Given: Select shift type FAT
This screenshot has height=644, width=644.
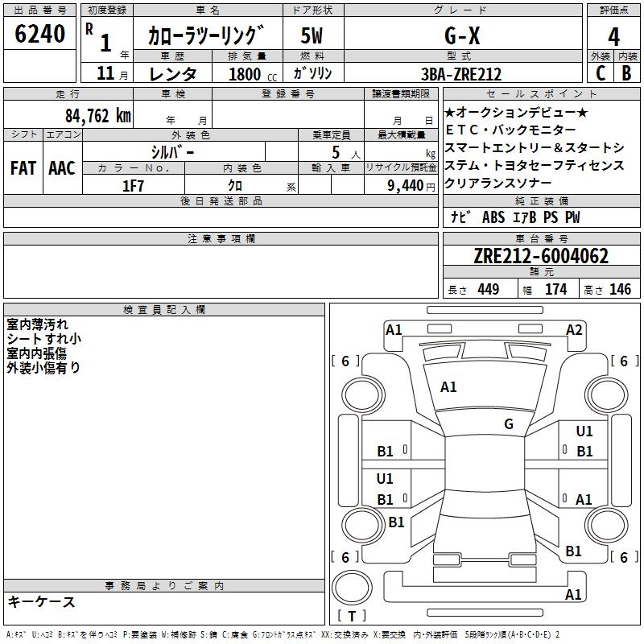Looking at the screenshot, I should tap(23, 168).
